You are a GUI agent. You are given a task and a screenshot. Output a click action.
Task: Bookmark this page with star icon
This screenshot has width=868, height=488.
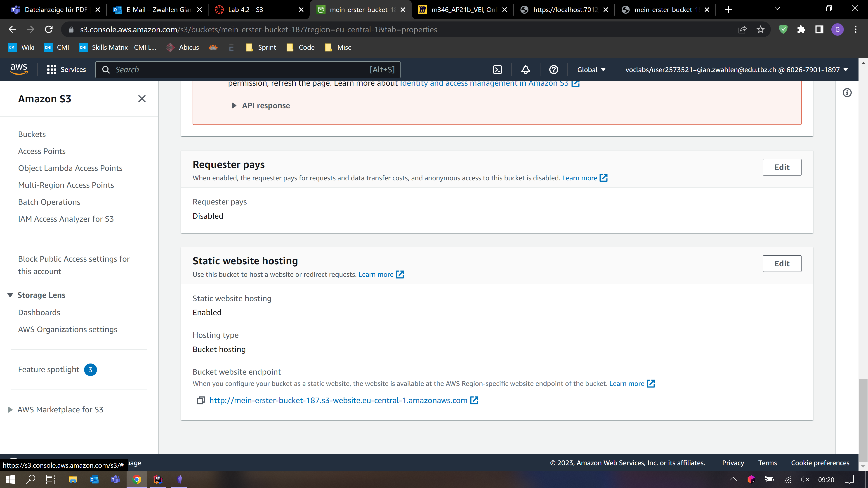tap(760, 30)
